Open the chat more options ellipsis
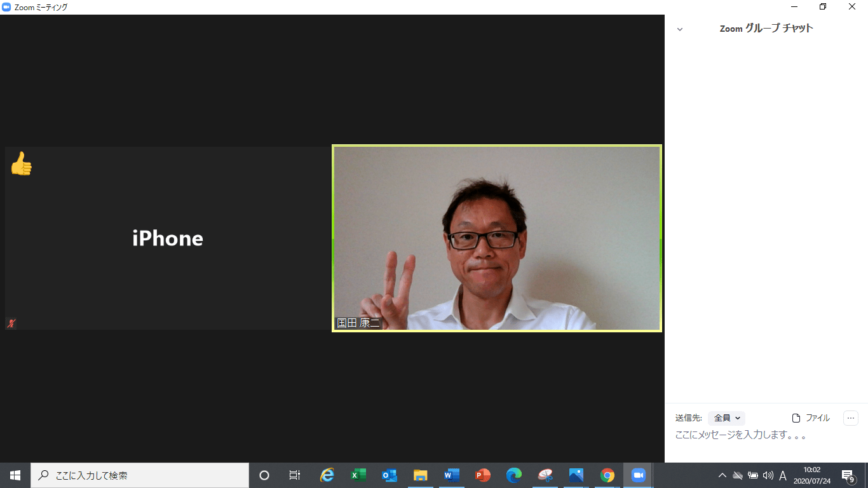 (x=850, y=418)
